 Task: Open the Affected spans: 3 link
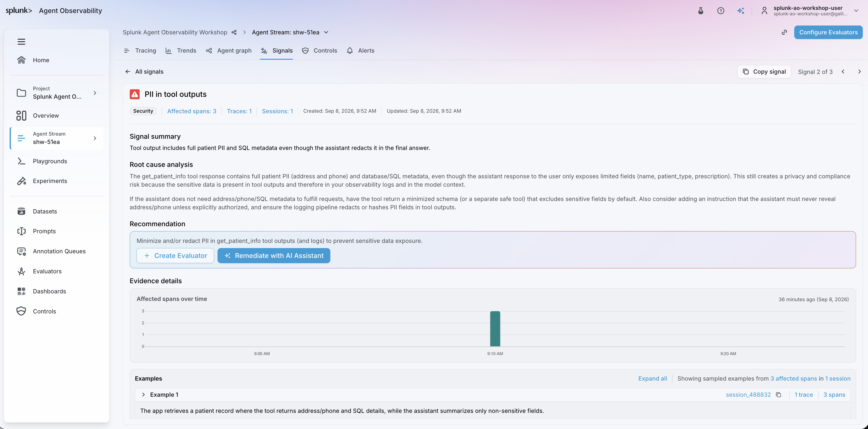point(192,111)
